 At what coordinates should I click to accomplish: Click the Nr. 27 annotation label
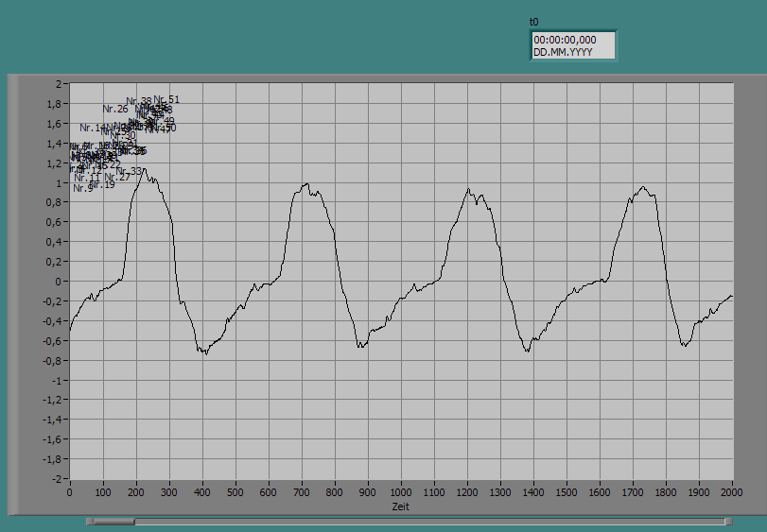tap(117, 177)
